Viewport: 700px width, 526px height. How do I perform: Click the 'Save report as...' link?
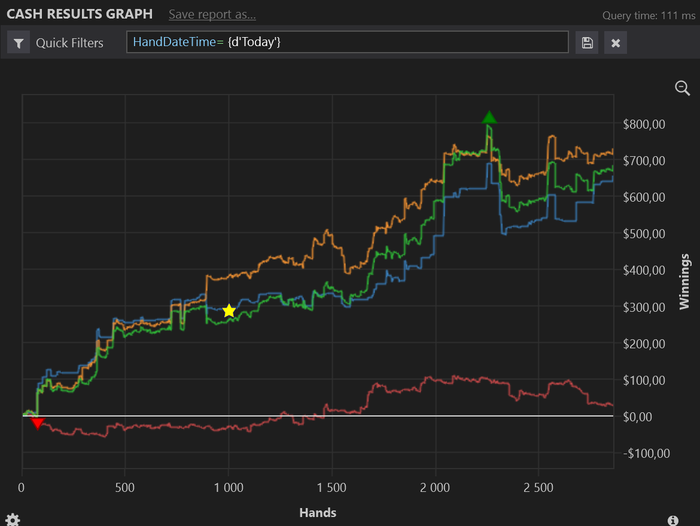pos(212,14)
